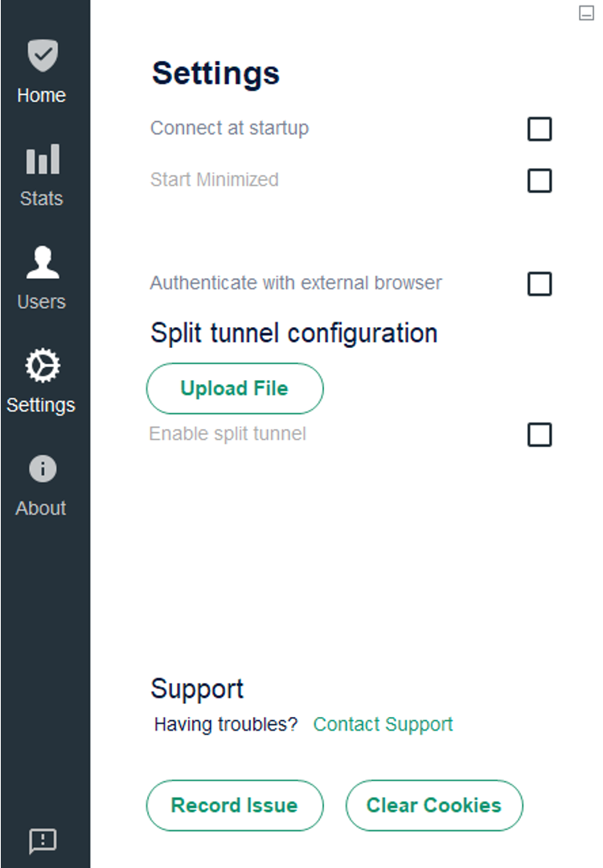Click the feedback speech bubble icon
This screenshot has height=868, width=603.
pyautogui.click(x=42, y=841)
